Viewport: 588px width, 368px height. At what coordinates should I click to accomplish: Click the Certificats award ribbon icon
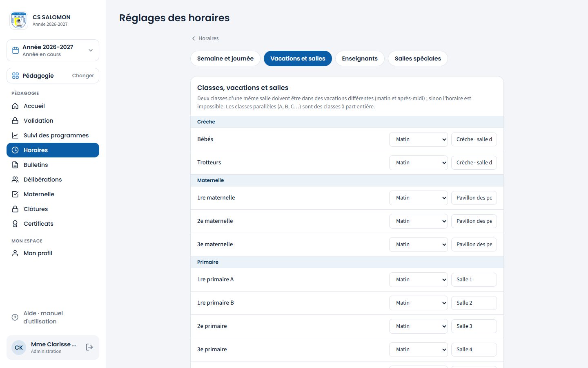(15, 224)
